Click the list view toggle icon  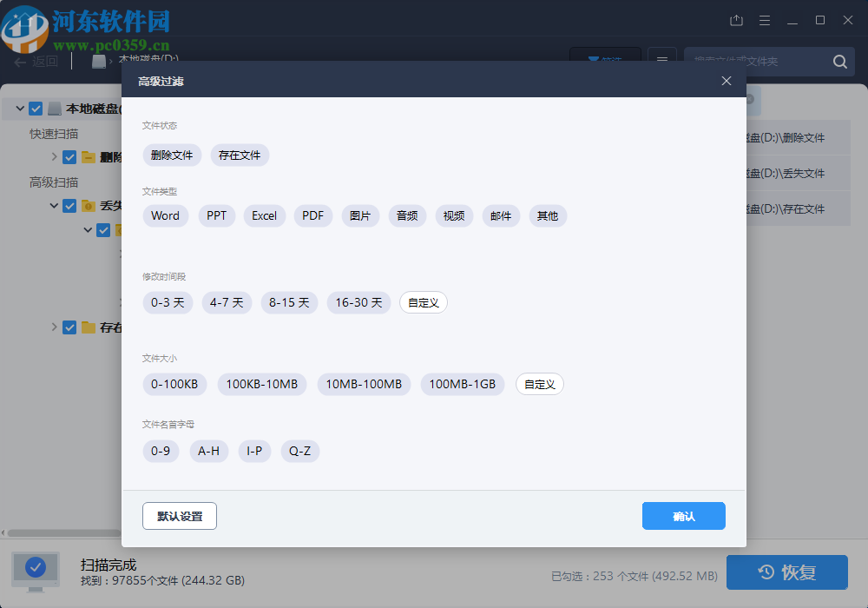point(662,57)
